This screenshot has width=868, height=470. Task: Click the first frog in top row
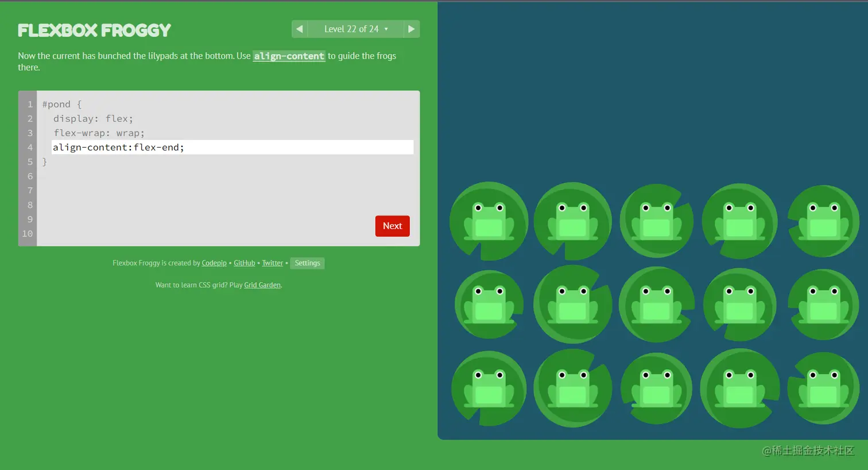pos(489,221)
